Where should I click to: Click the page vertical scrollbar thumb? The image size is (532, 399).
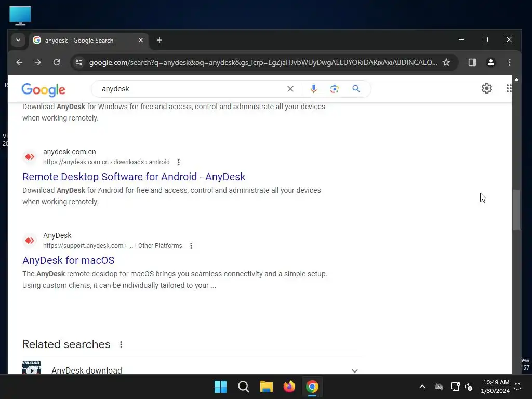tap(516, 210)
